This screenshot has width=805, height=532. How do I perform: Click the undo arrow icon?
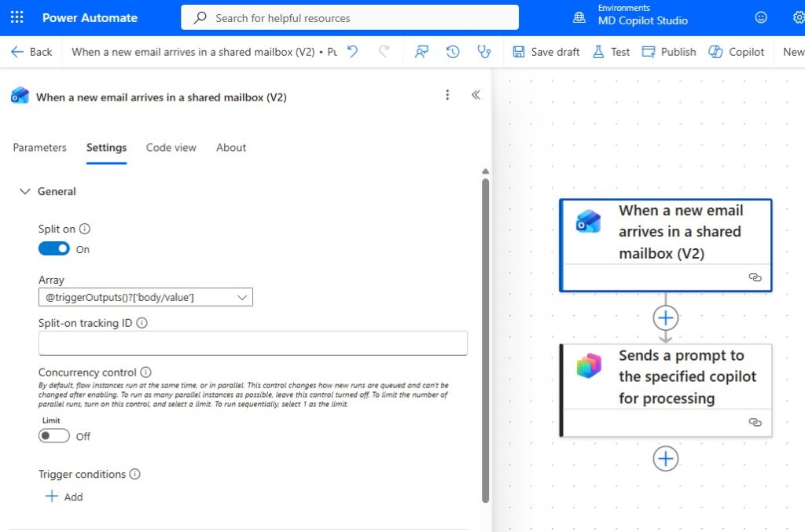coord(353,52)
